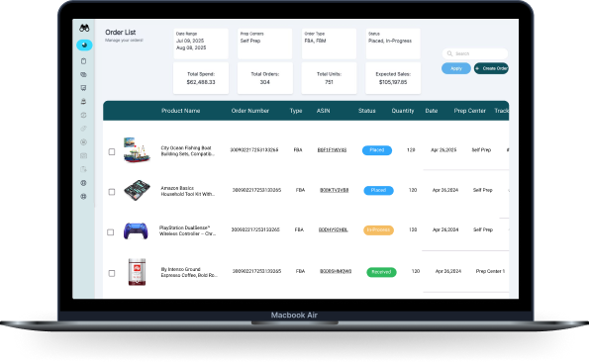This screenshot has width=589, height=364.
Task: Select checkbox for City Ocean Fishing Boat
Action: pyautogui.click(x=112, y=151)
